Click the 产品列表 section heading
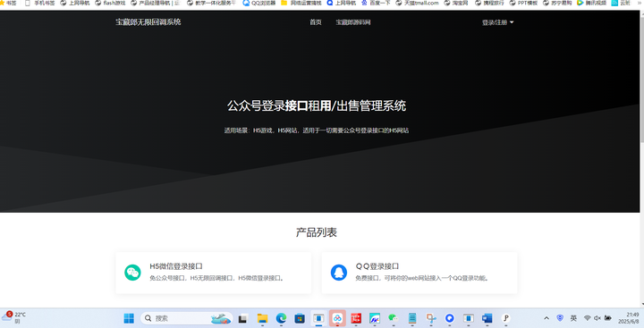The width and height of the screenshot is (644, 328). pyautogui.click(x=317, y=232)
